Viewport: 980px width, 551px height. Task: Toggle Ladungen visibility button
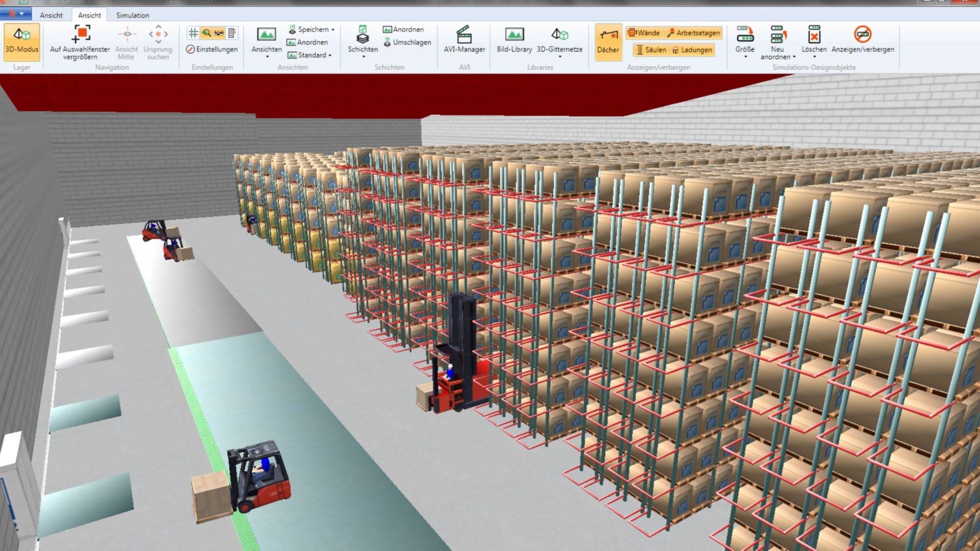tap(692, 49)
